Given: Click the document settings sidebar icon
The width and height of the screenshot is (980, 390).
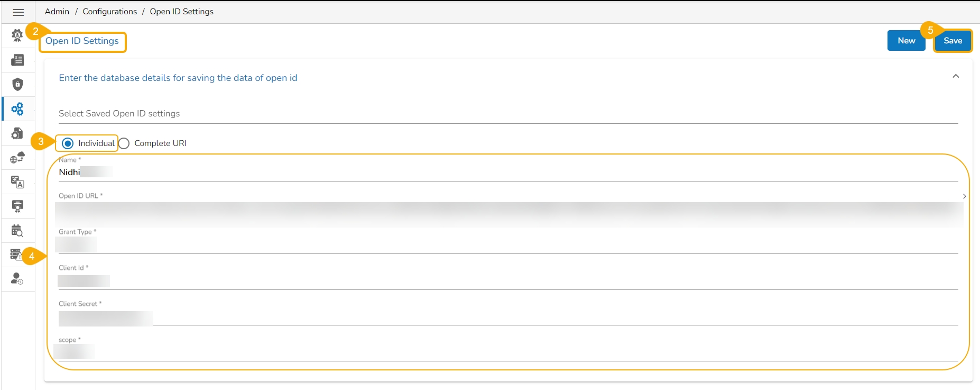Looking at the screenshot, I should click(18, 133).
